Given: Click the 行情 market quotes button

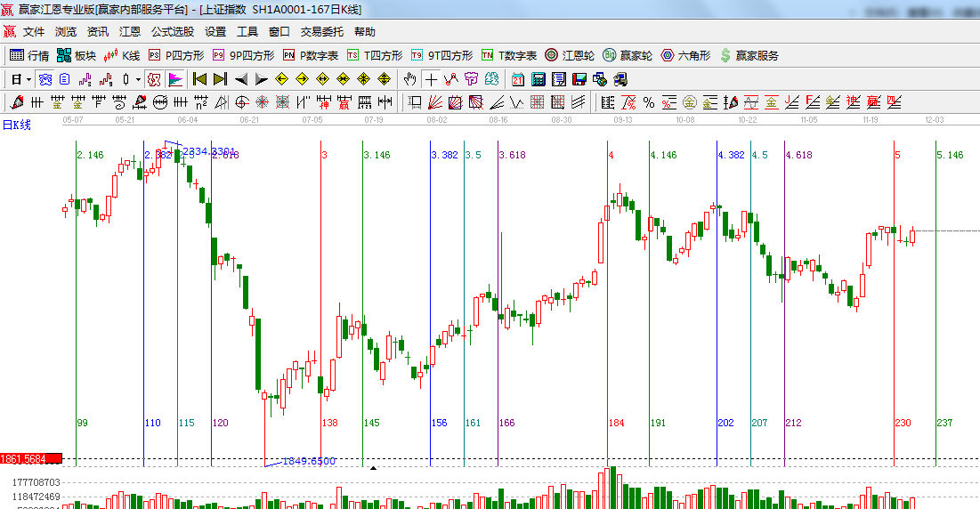Looking at the screenshot, I should (x=29, y=55).
